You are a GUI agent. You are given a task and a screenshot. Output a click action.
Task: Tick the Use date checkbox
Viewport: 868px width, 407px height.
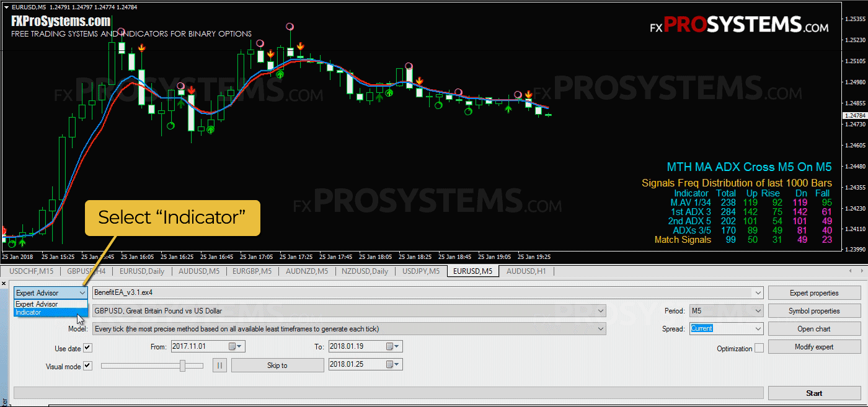[x=87, y=348]
